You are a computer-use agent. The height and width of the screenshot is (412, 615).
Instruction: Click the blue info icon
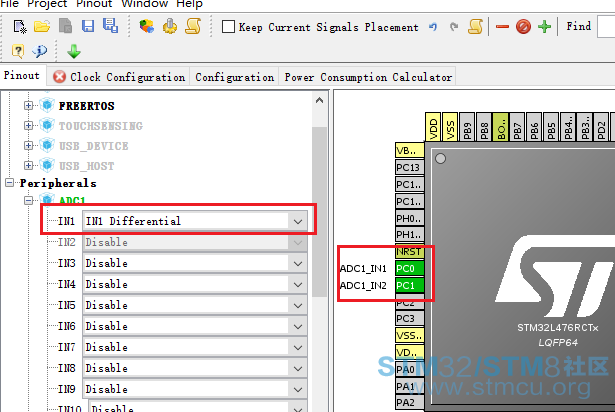[40, 51]
